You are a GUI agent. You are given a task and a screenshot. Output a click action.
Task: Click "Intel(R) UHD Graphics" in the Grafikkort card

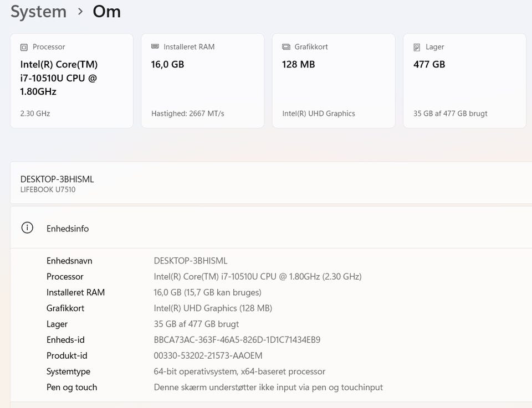(319, 113)
